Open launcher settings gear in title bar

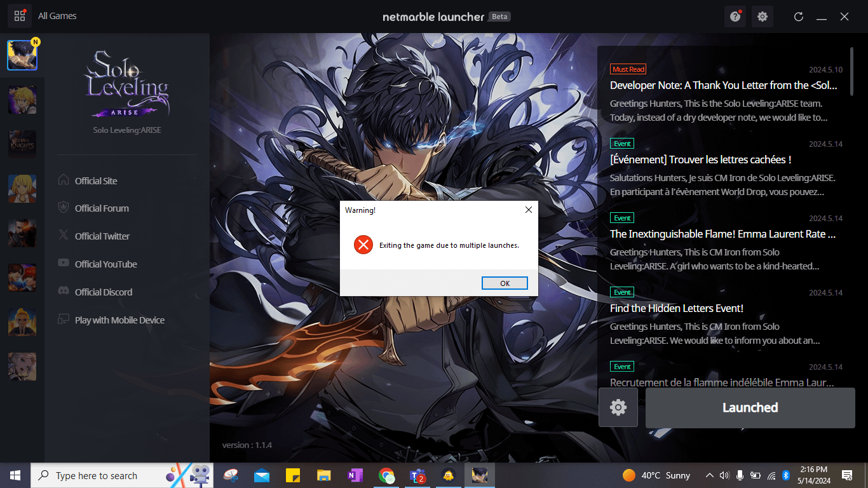tap(763, 17)
